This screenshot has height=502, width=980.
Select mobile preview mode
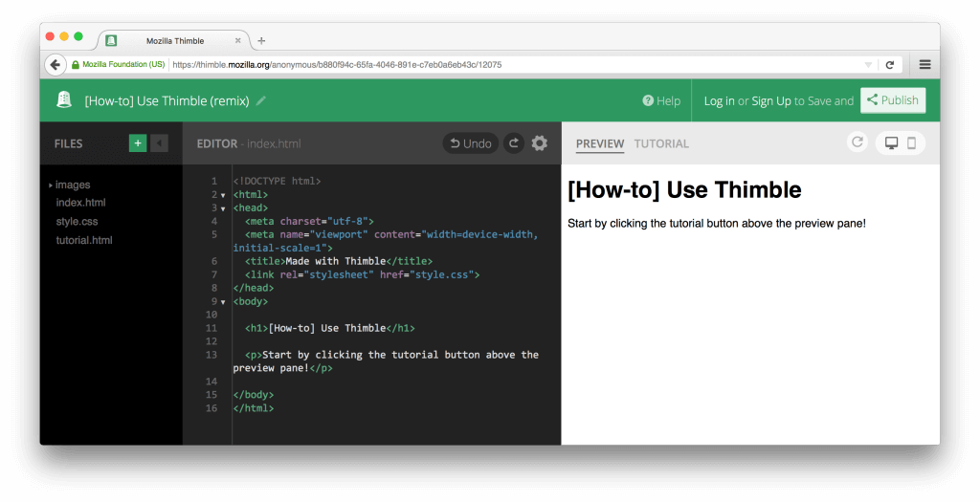coord(912,143)
